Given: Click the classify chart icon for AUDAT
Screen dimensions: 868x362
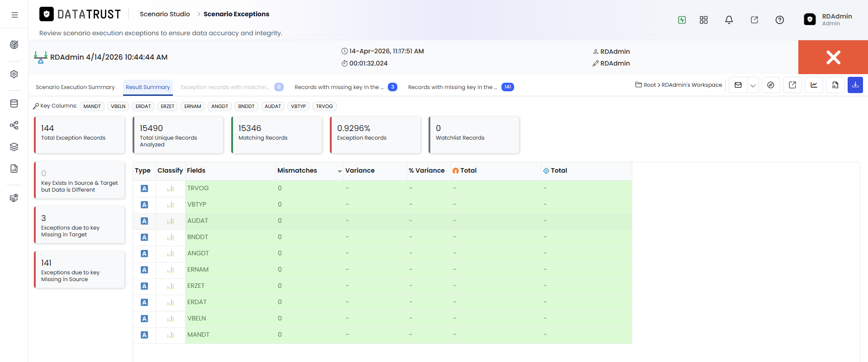Looking at the screenshot, I should point(171,221).
